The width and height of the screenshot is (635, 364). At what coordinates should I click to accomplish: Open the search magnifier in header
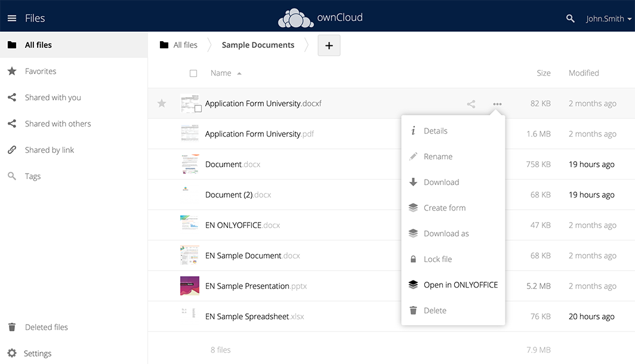pyautogui.click(x=570, y=18)
